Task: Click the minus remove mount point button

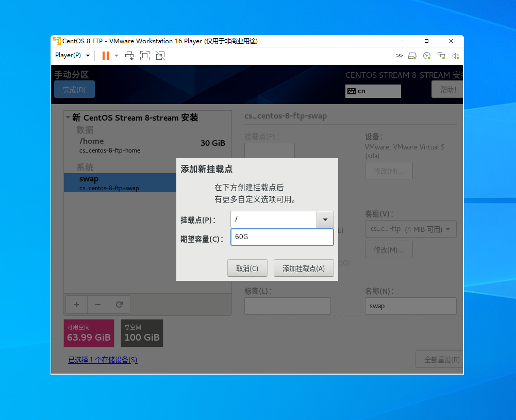Action: click(x=98, y=305)
